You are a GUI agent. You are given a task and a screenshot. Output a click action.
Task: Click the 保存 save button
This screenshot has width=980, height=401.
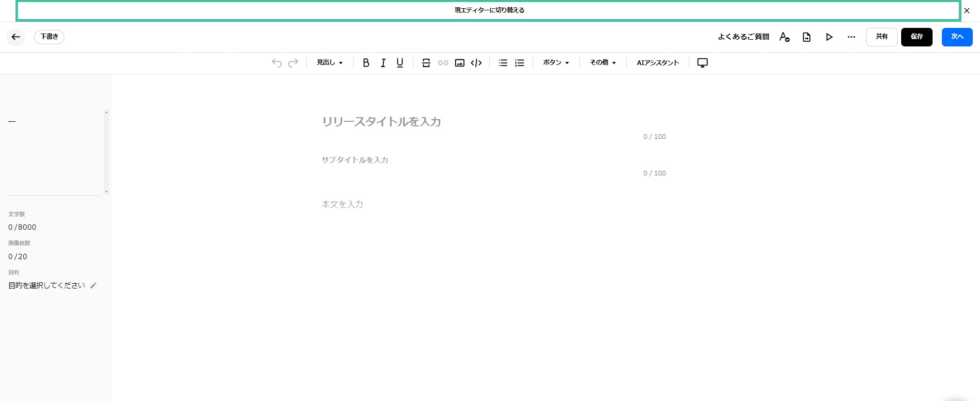pos(917,37)
